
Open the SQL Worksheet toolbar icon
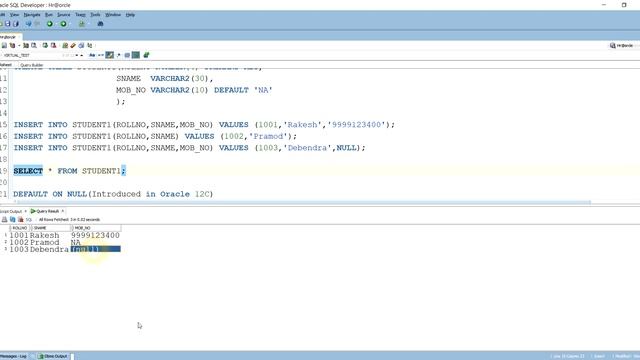[82, 24]
